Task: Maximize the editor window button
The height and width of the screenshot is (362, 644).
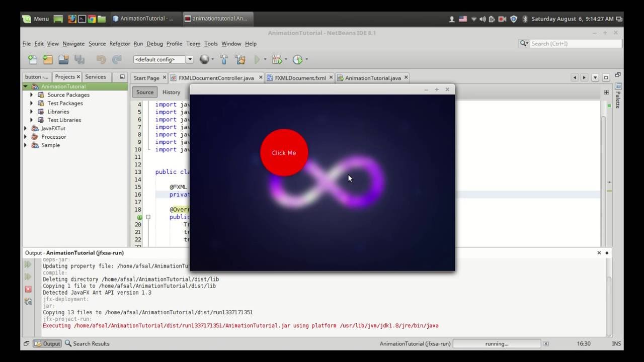Action: point(606,77)
